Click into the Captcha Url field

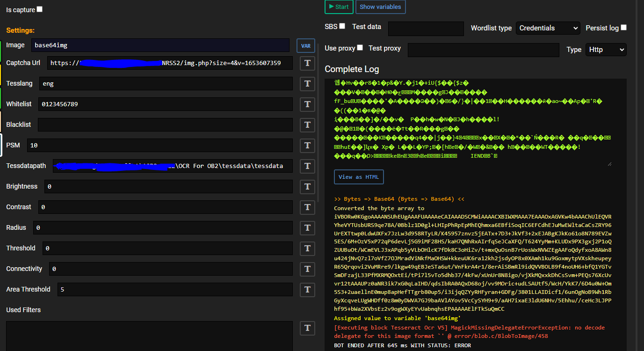170,63
